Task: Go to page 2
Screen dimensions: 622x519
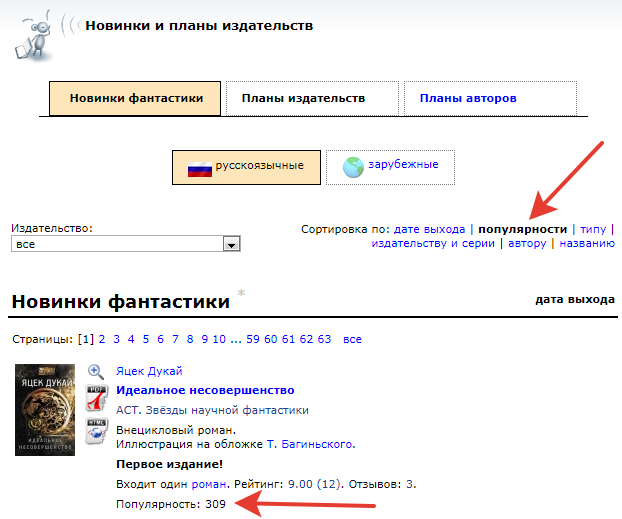Action: click(x=102, y=339)
